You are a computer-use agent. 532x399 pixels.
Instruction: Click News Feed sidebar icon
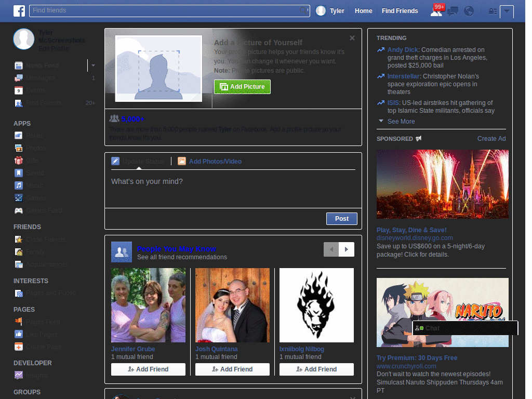[x=19, y=65]
